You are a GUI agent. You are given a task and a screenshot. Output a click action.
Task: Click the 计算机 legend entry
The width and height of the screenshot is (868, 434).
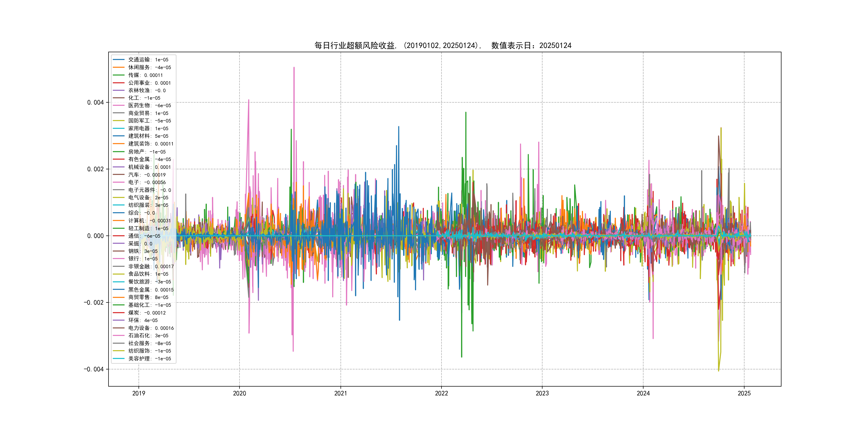[x=149, y=221]
